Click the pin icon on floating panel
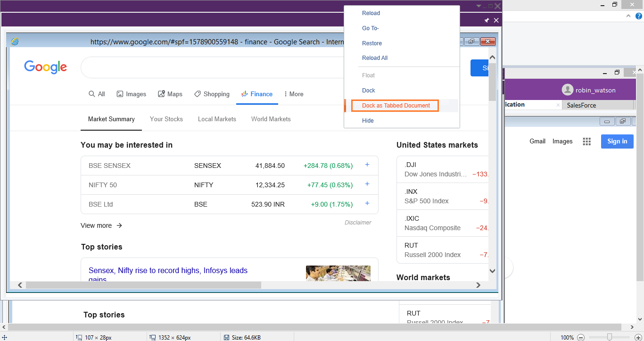This screenshot has width=644, height=341. [x=487, y=20]
